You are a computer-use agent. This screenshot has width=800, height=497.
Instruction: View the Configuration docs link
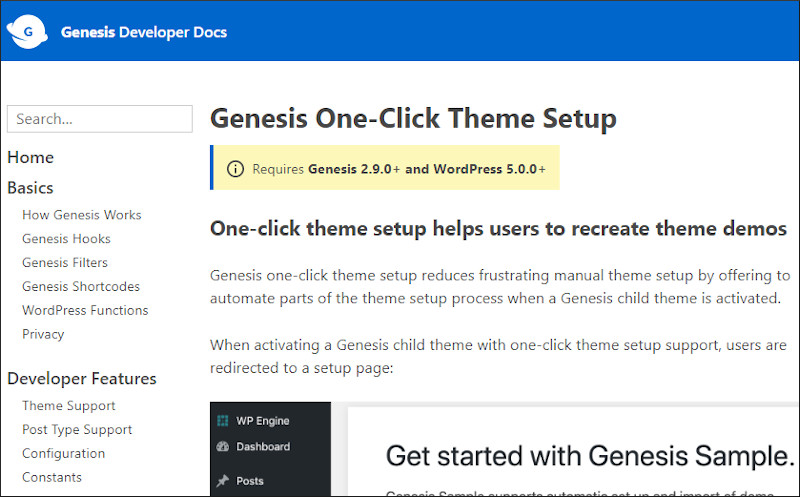tap(63, 454)
